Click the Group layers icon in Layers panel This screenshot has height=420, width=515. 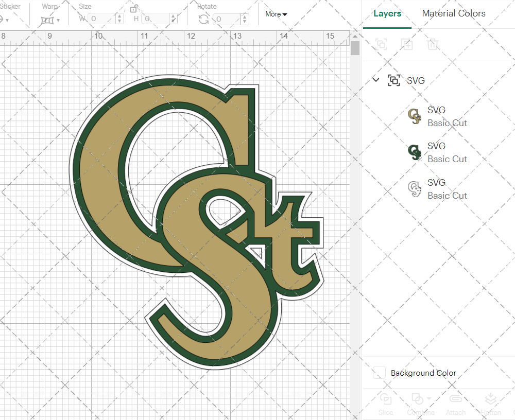pos(381,44)
